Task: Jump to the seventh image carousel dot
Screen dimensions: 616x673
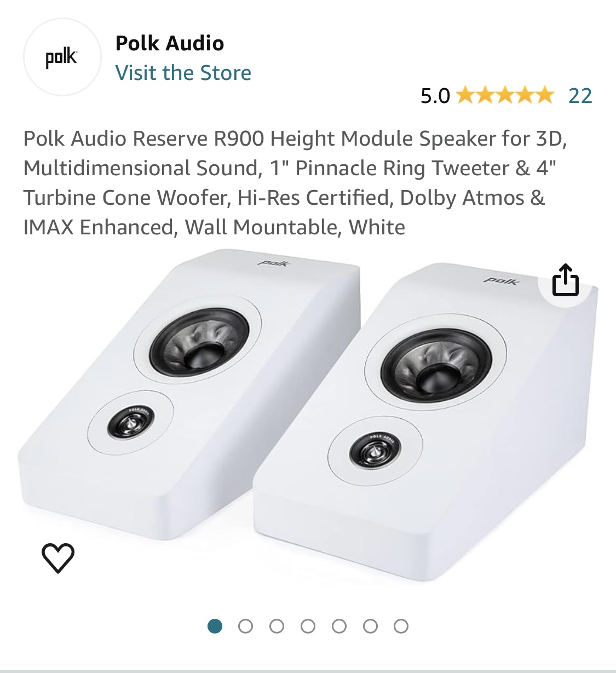Action: (401, 626)
